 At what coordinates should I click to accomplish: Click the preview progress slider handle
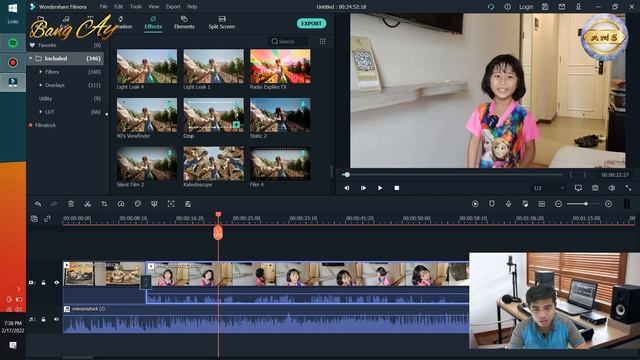[x=347, y=175]
